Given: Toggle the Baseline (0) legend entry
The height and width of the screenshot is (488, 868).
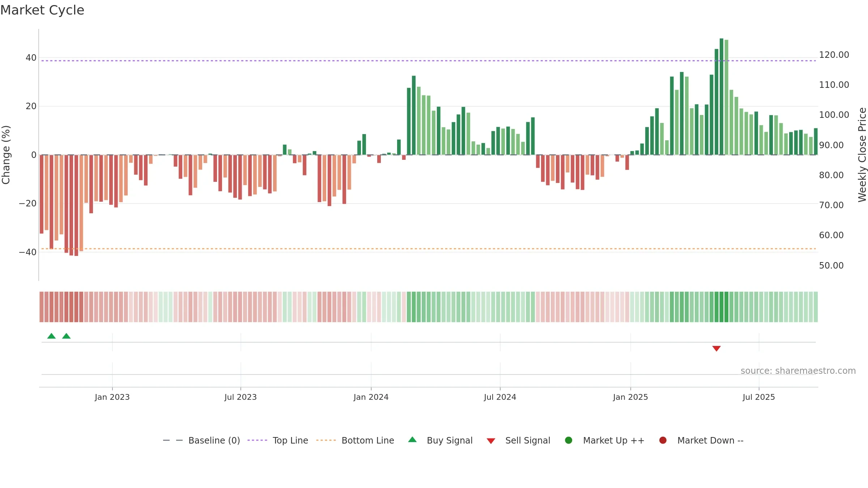Looking at the screenshot, I should [x=201, y=440].
